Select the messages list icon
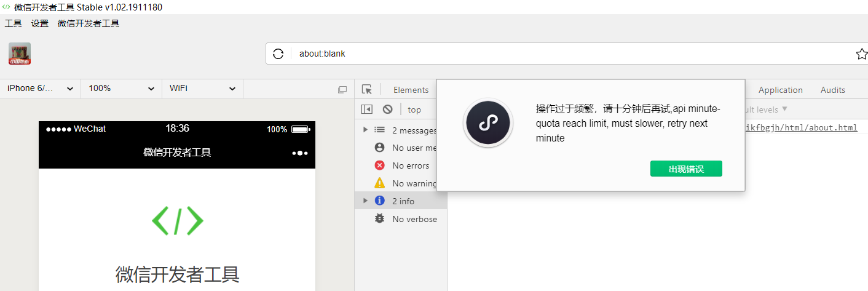The width and height of the screenshot is (868, 291). click(379, 130)
